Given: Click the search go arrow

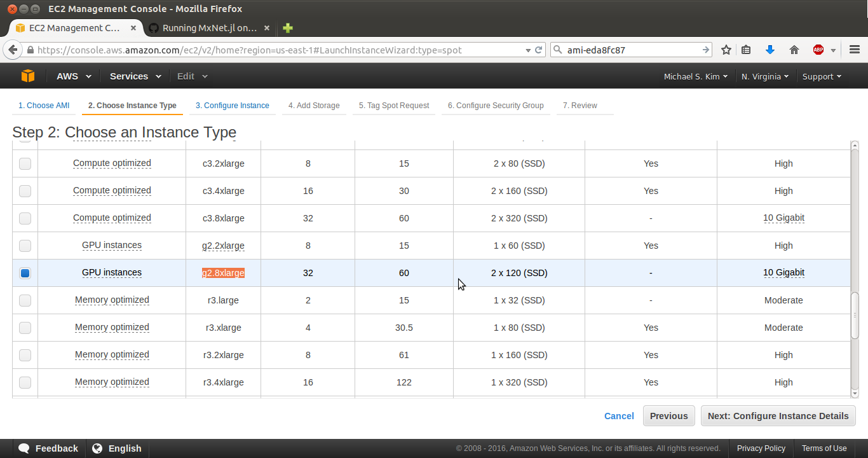Looking at the screenshot, I should 705,50.
